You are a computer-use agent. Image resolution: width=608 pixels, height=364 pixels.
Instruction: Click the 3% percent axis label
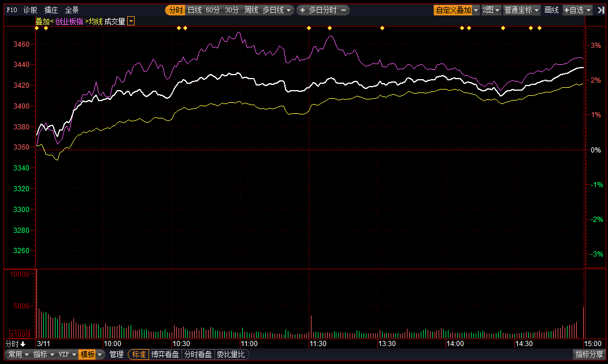pyautogui.click(x=596, y=46)
